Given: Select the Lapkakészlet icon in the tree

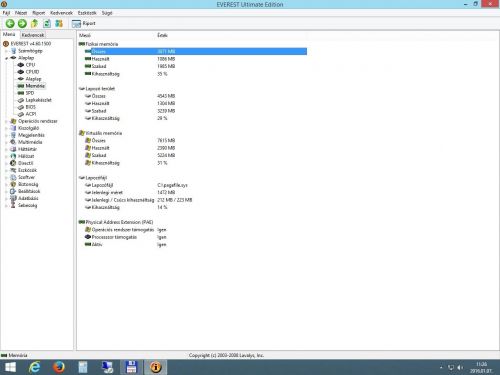Looking at the screenshot, I should tap(21, 100).
